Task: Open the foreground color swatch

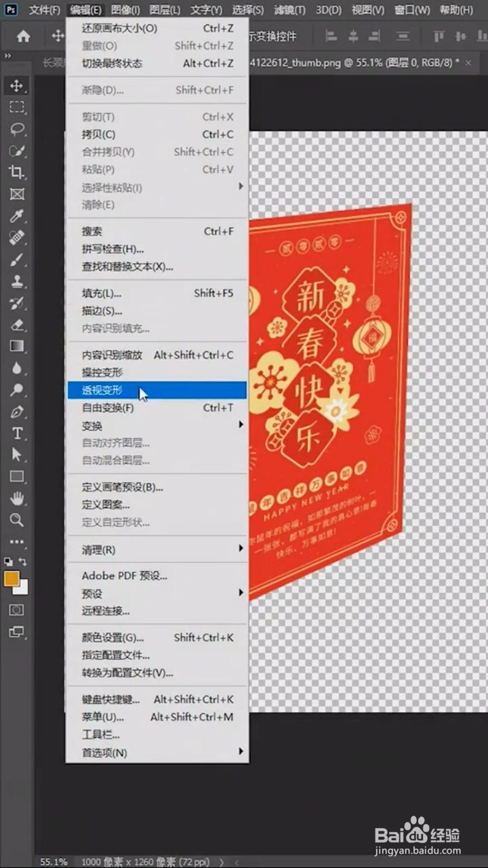Action: tap(11, 578)
